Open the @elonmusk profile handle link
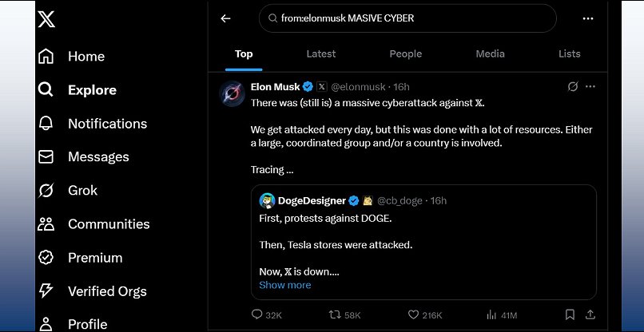This screenshot has width=644, height=332. [x=359, y=86]
